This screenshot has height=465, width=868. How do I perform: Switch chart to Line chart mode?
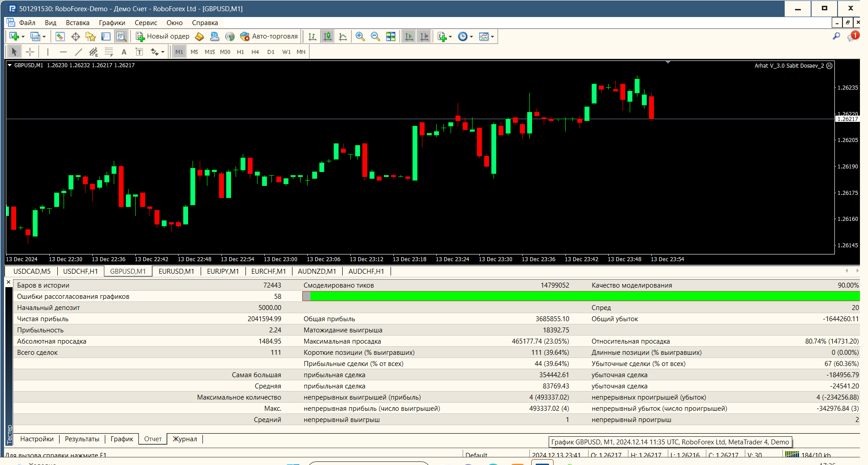tap(343, 37)
